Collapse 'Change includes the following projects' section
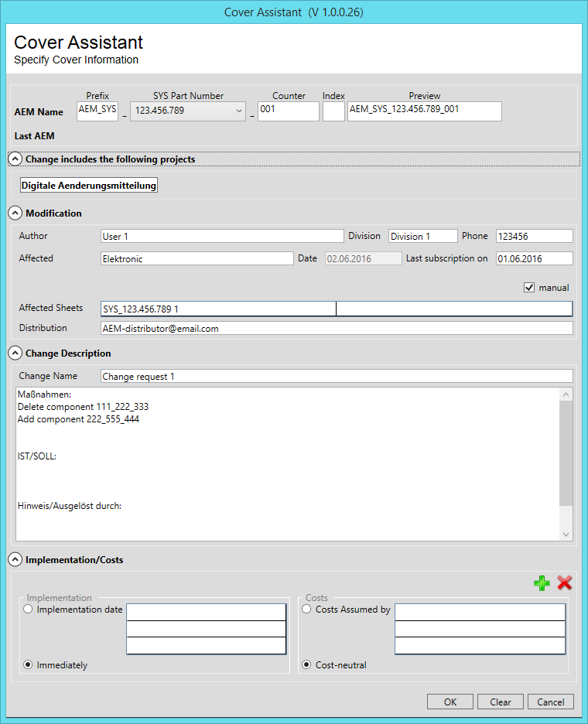This screenshot has height=724, width=588. pos(15,159)
